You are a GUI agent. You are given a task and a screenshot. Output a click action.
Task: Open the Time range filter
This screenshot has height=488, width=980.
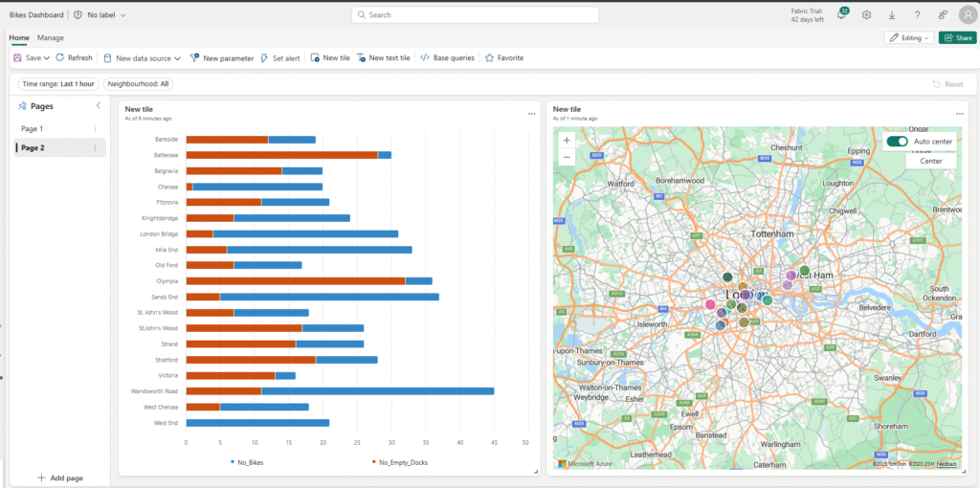pos(58,84)
